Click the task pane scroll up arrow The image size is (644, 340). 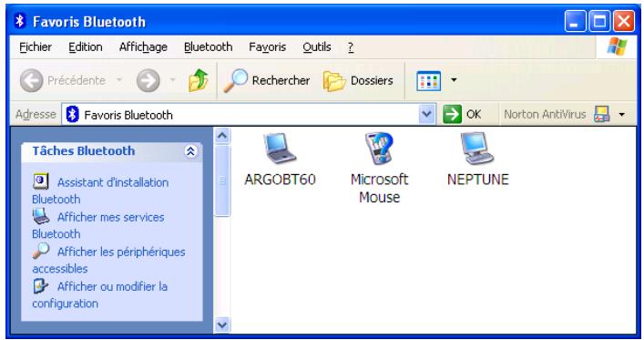click(x=222, y=136)
